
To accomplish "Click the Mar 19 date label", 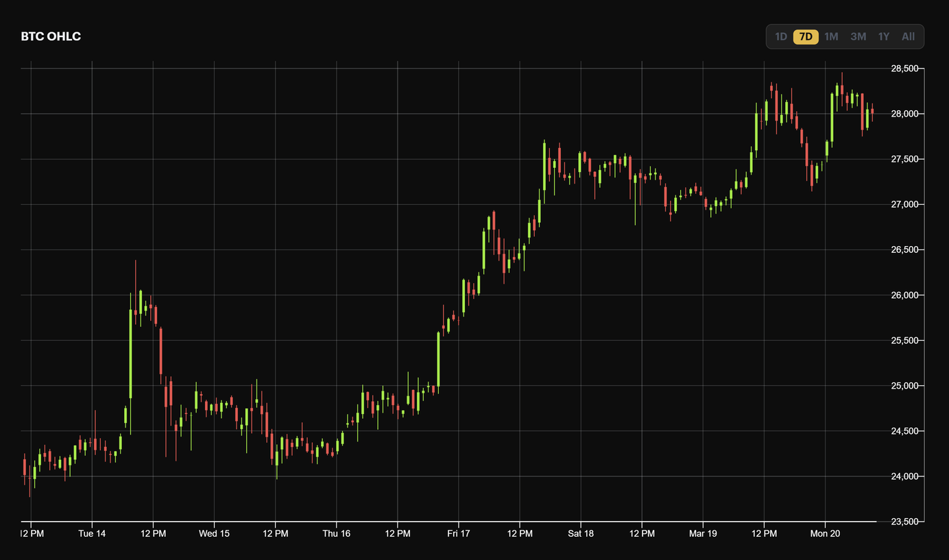I will (x=703, y=533).
